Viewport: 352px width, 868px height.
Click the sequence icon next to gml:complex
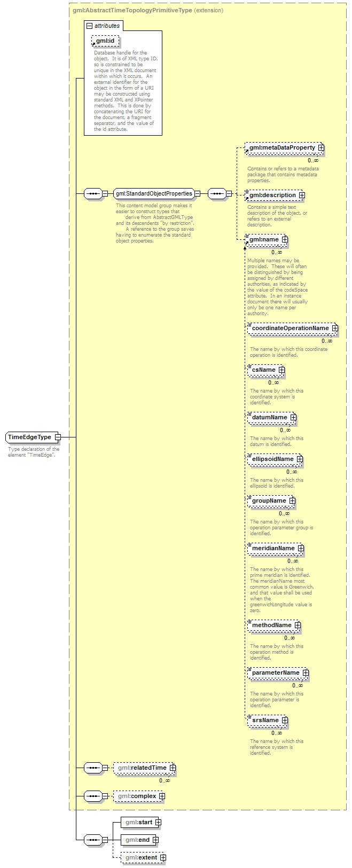coord(93,796)
